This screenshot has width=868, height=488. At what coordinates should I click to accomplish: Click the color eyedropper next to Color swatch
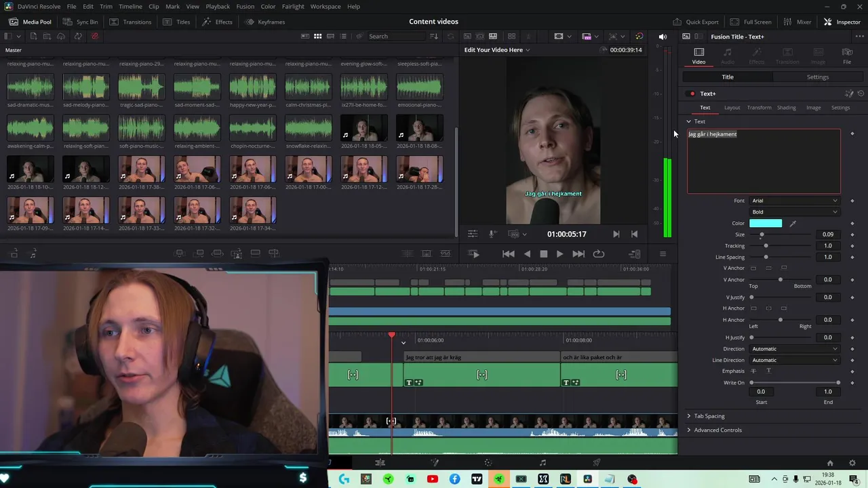[793, 223]
